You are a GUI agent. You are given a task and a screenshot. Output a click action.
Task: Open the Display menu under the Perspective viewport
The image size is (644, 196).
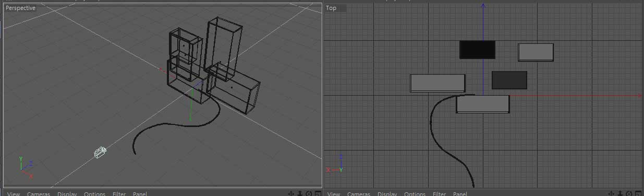[x=67, y=194]
